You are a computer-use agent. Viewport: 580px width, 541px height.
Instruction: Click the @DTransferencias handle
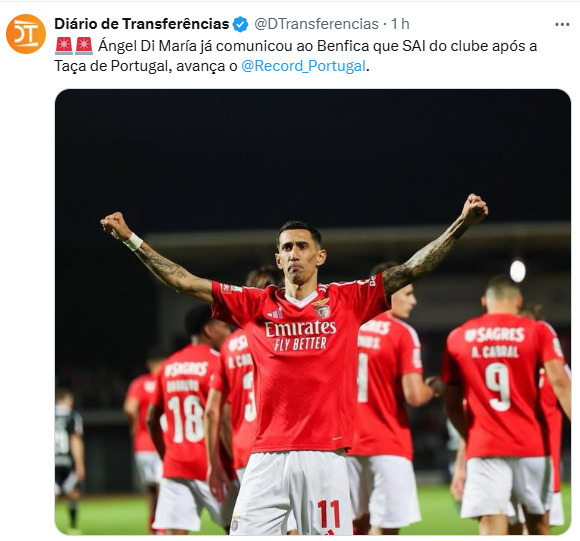pos(316,24)
